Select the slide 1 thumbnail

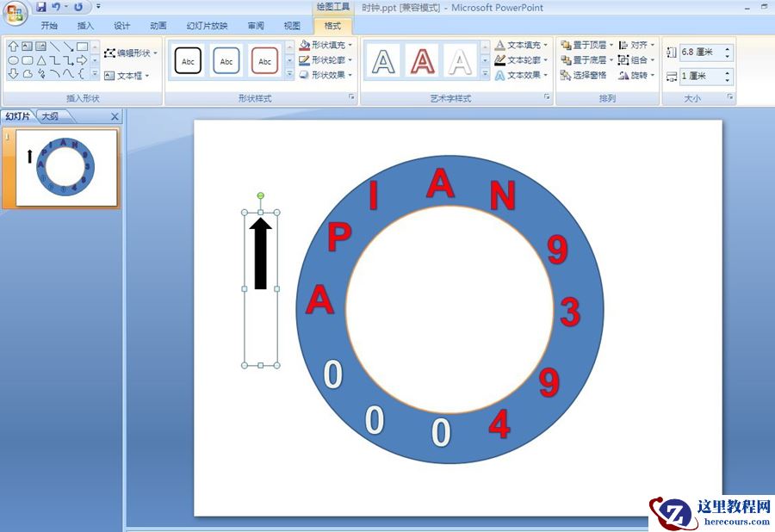66,168
